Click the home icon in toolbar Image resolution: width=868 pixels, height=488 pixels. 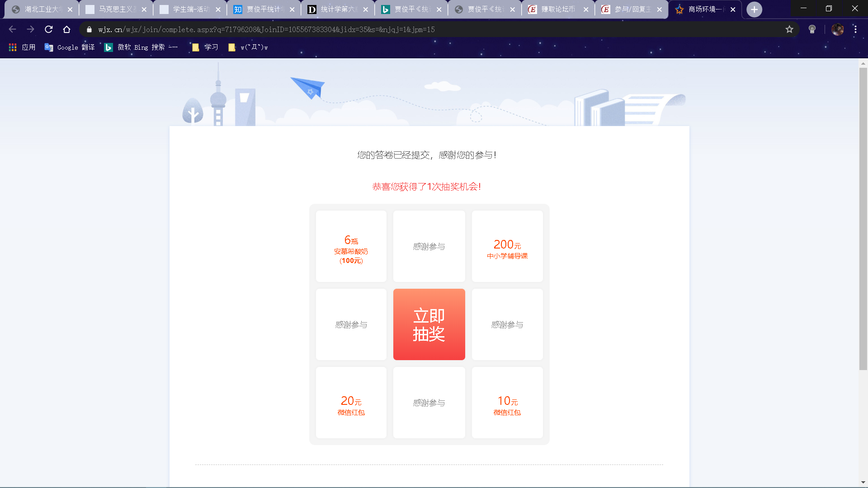66,29
